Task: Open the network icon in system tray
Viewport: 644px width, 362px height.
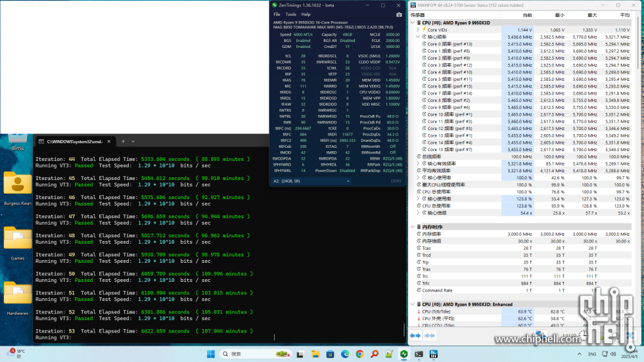Action: point(605,354)
